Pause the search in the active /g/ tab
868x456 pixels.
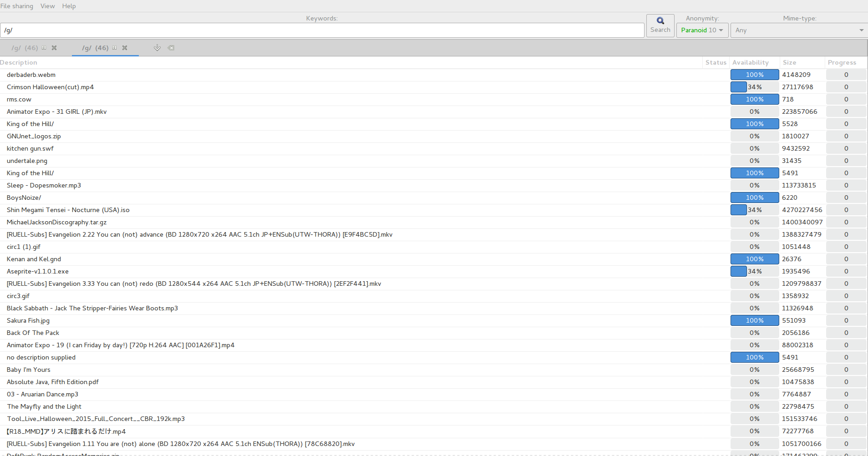[115, 48]
